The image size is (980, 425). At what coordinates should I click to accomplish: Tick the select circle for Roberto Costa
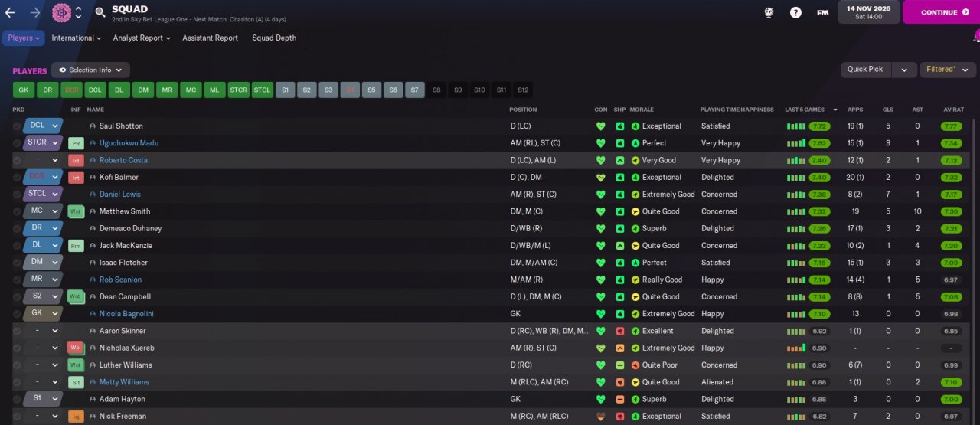tap(17, 160)
